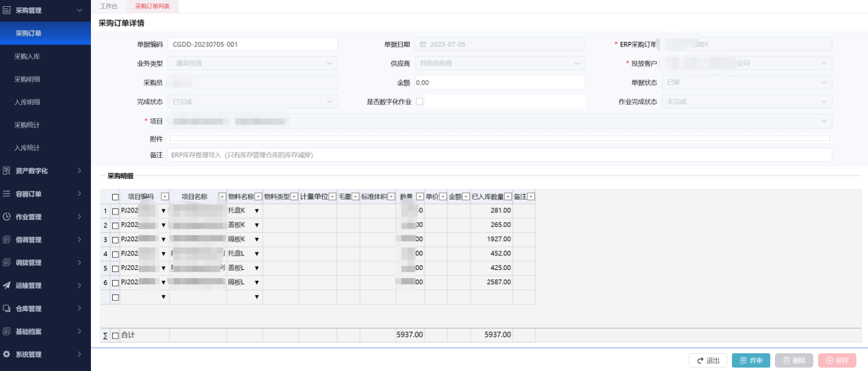Click the 作业管理 clock icon
868x371 pixels.
7,217
